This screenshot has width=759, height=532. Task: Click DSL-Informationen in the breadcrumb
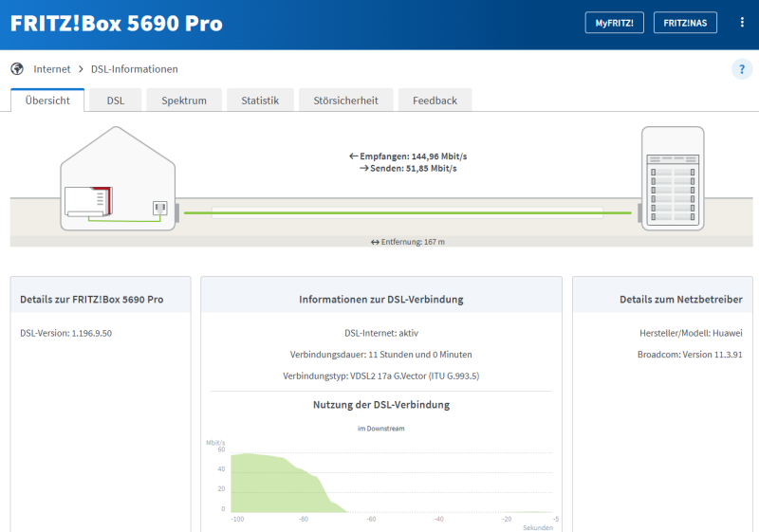134,69
